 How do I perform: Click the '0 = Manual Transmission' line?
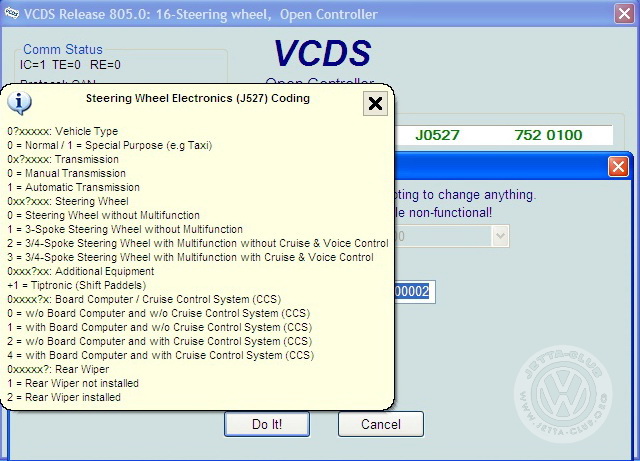pos(67,174)
